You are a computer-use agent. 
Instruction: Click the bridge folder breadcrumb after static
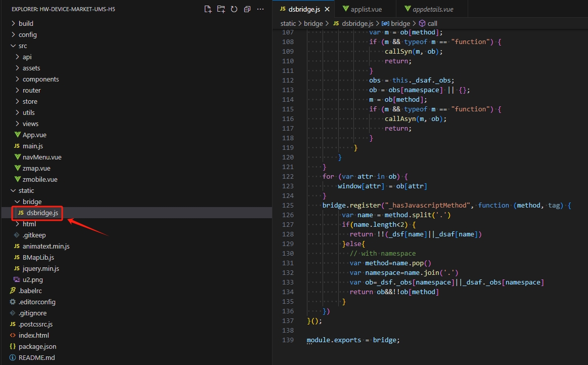point(313,23)
